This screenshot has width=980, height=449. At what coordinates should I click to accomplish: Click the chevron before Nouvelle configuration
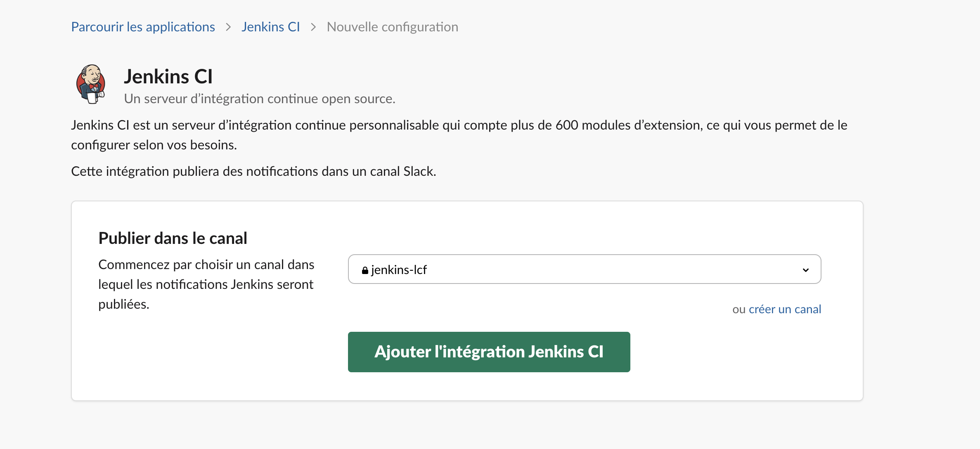click(x=313, y=27)
